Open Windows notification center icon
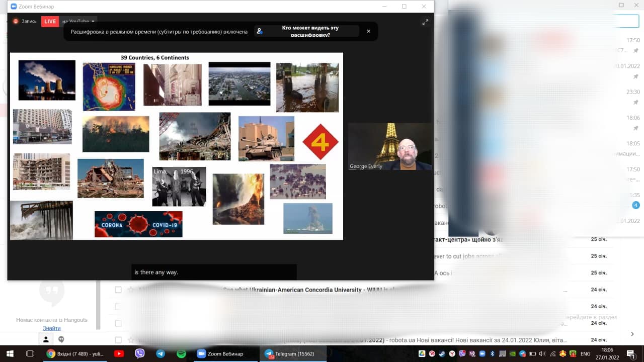 coord(630,353)
